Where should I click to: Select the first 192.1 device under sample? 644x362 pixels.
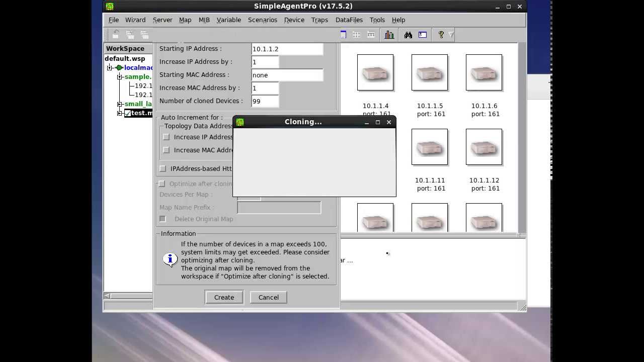143,86
